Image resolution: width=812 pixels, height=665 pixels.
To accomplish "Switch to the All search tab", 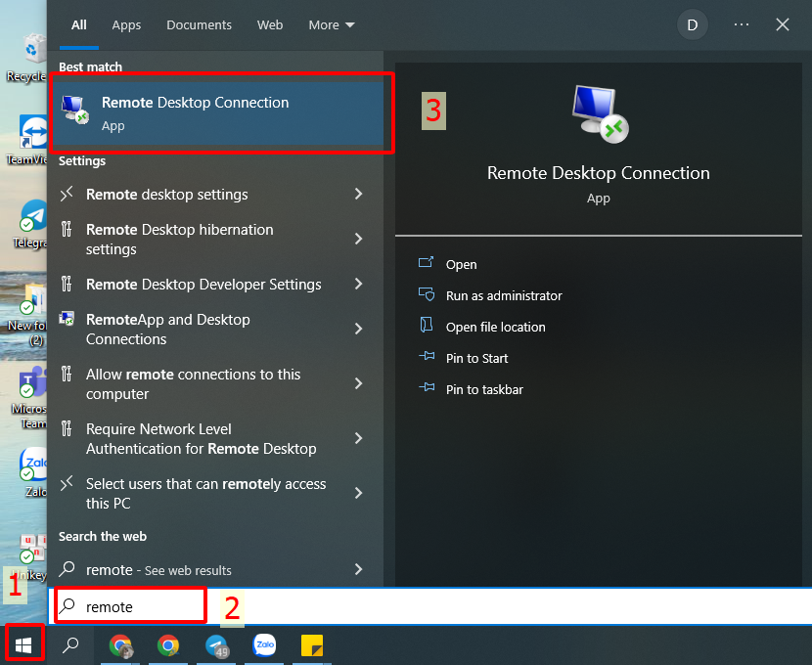I will (78, 24).
